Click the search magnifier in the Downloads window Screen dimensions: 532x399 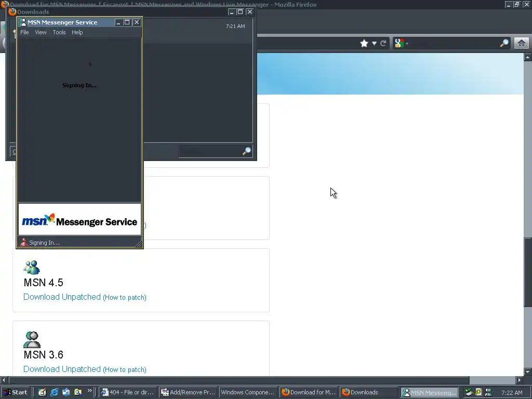click(x=247, y=151)
